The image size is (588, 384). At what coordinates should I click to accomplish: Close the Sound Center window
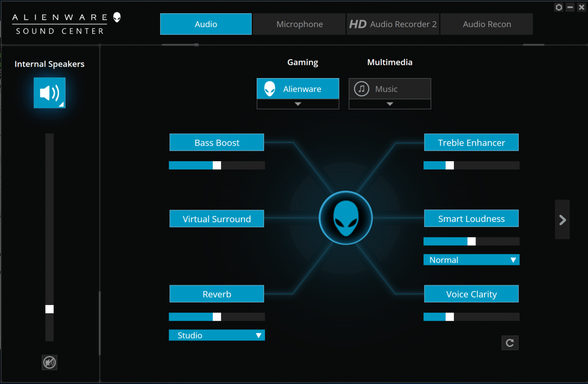pyautogui.click(x=582, y=7)
